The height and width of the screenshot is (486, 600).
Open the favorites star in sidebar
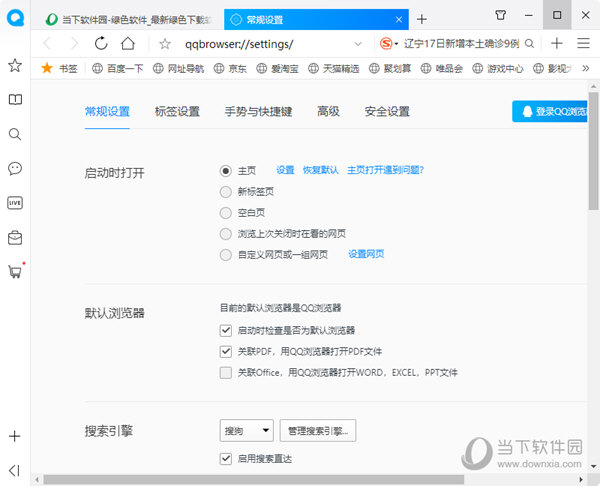pyautogui.click(x=15, y=65)
